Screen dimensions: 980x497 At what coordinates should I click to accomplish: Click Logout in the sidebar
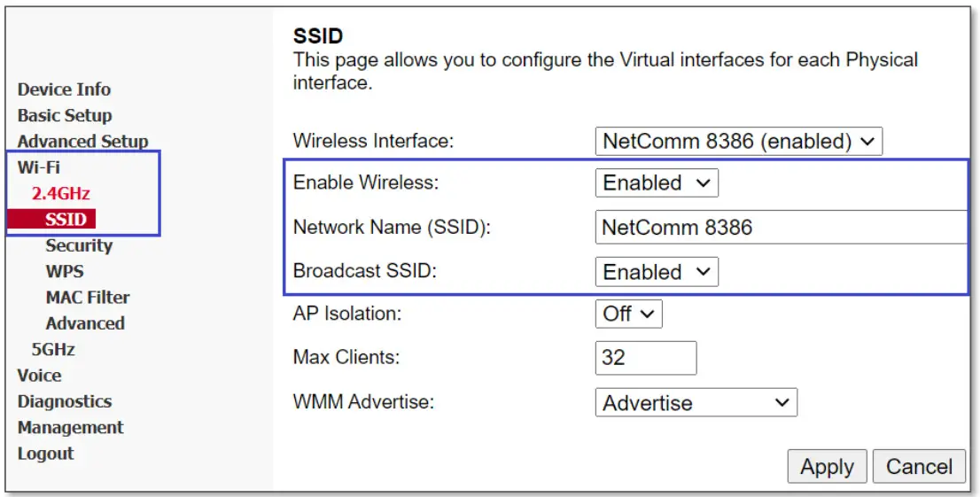pyautogui.click(x=45, y=454)
